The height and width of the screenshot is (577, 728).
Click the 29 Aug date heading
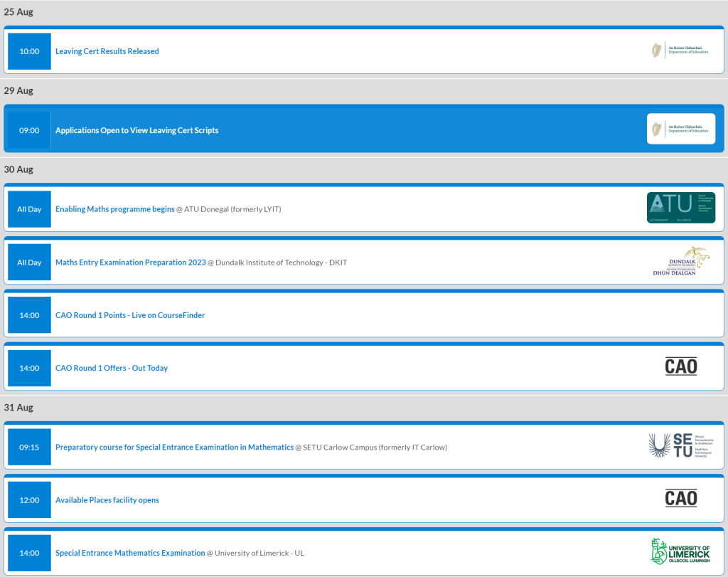pyautogui.click(x=18, y=90)
